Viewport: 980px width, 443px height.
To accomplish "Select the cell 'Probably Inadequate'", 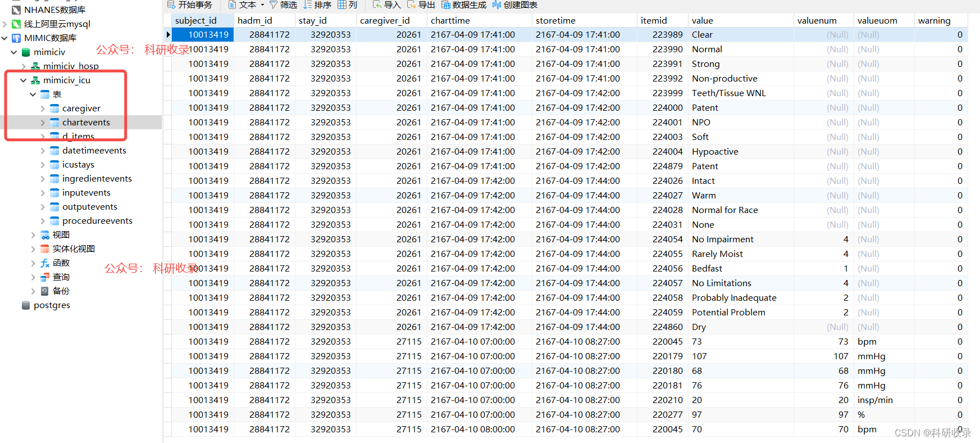I will [x=740, y=298].
